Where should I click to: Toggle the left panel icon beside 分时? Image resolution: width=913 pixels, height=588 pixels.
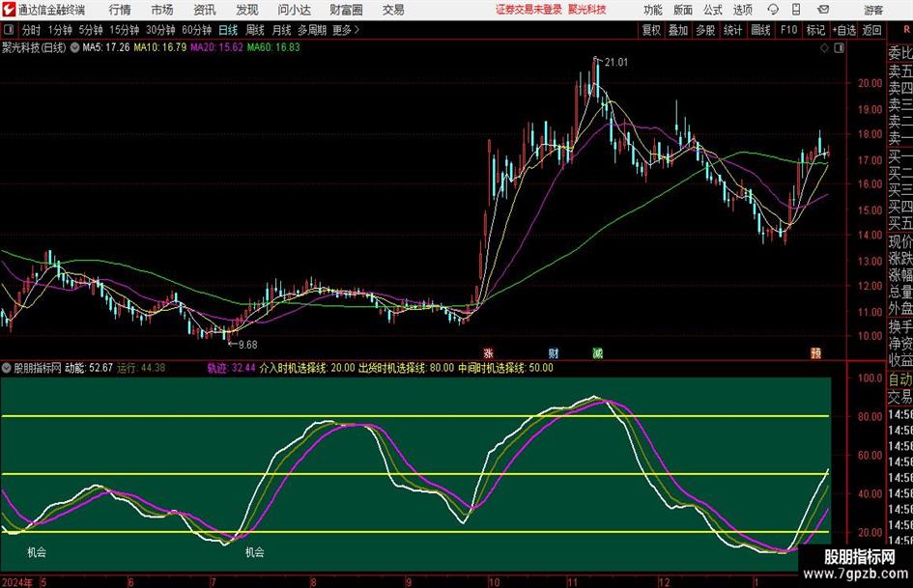click(x=8, y=30)
